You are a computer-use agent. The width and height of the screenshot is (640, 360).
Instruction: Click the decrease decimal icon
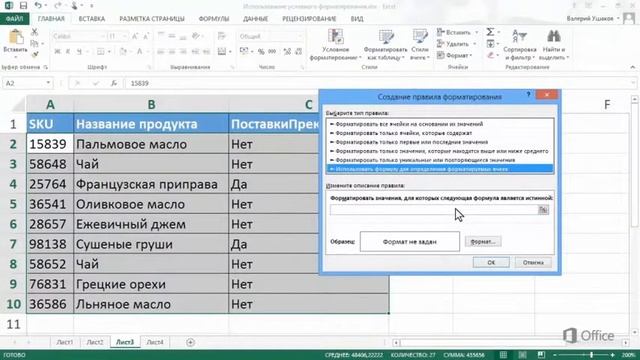click(298, 51)
